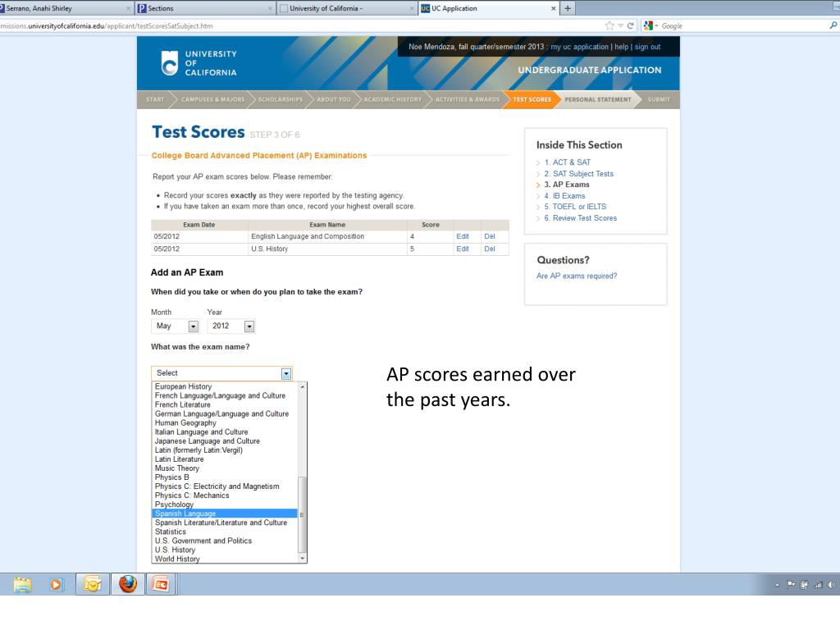This screenshot has width=840, height=630.
Task: Select European History from exam list
Action: (x=225, y=387)
